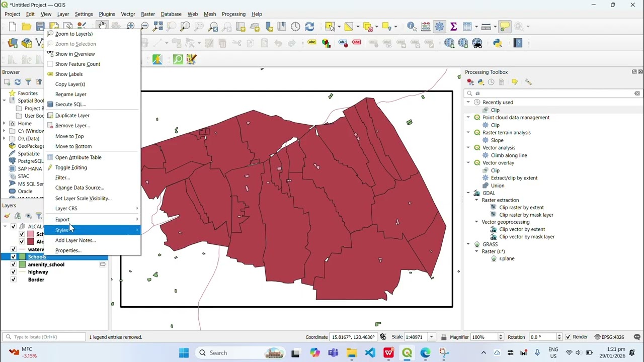Open Statistical Summary sigma icon
This screenshot has height=362, width=644.
click(x=453, y=27)
